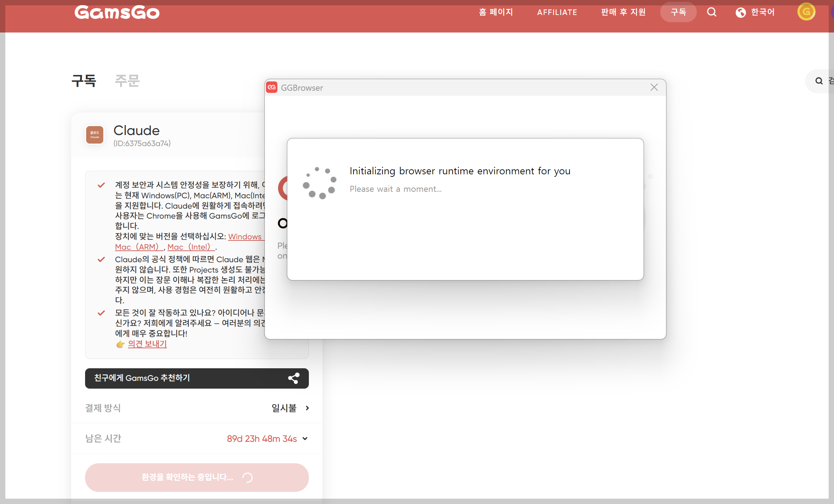Click the 의견 보내기 feedback link
Screen dimensions: 834x504
pos(147,344)
